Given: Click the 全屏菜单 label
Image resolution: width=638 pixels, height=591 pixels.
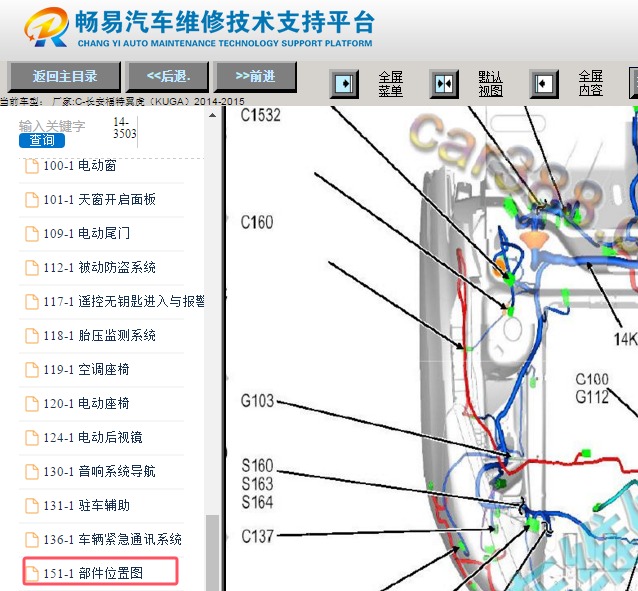Looking at the screenshot, I should tap(391, 83).
